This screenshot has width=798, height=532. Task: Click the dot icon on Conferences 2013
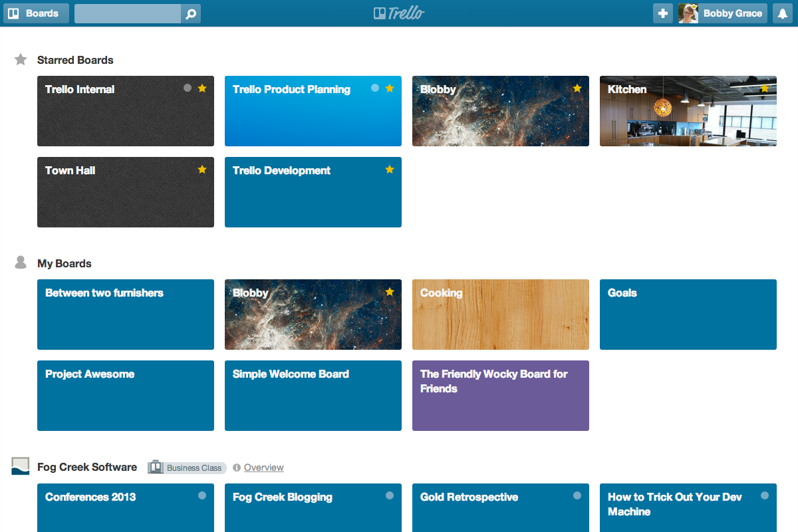click(202, 495)
